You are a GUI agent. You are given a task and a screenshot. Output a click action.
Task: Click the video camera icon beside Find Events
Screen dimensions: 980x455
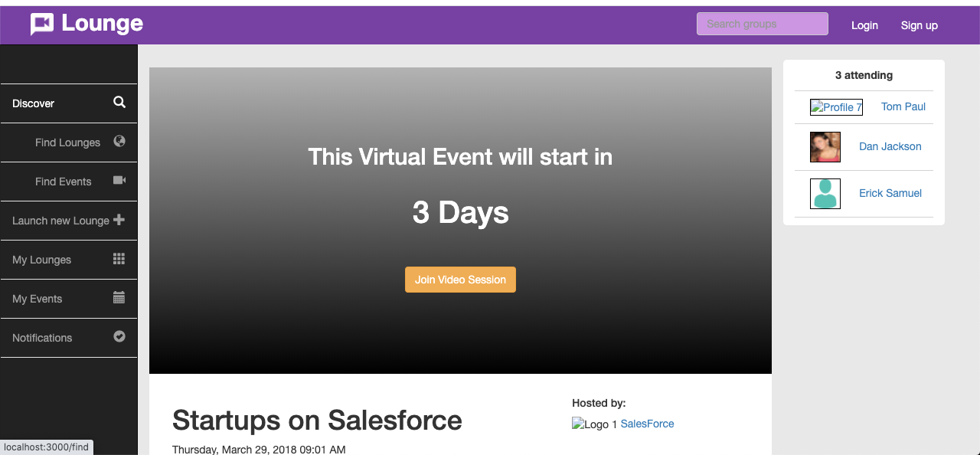[x=119, y=180]
